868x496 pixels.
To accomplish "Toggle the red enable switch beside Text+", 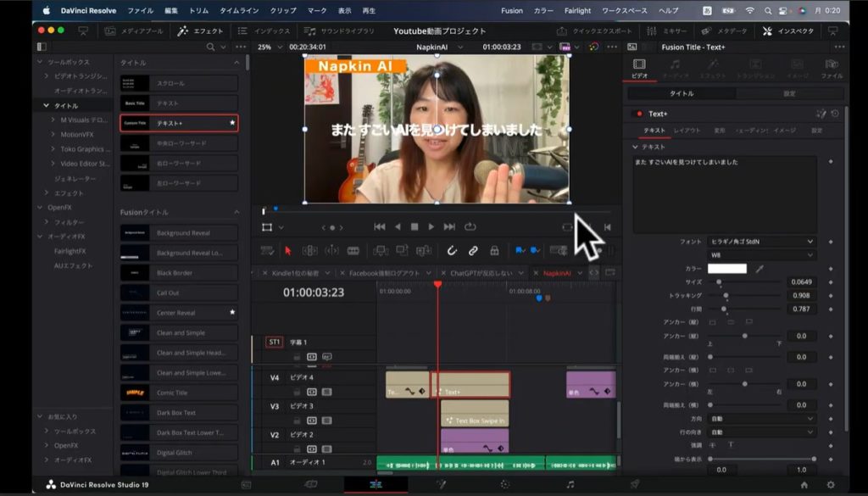I will coord(637,114).
